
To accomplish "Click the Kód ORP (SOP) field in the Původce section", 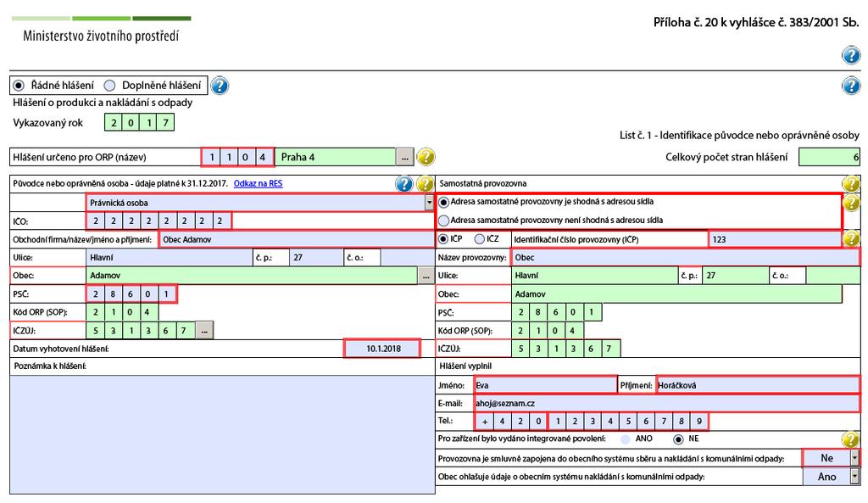I will pos(122,312).
